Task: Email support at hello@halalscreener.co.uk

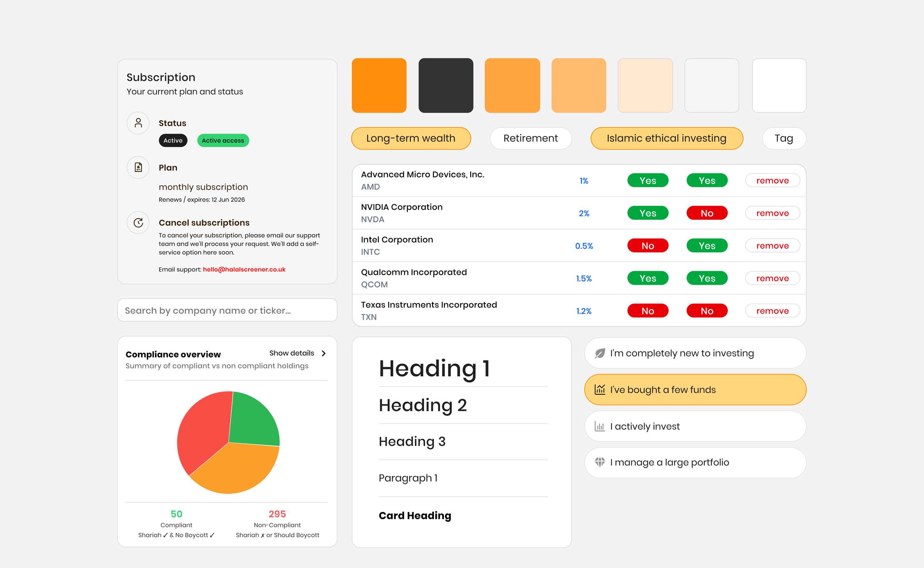Action: [244, 269]
